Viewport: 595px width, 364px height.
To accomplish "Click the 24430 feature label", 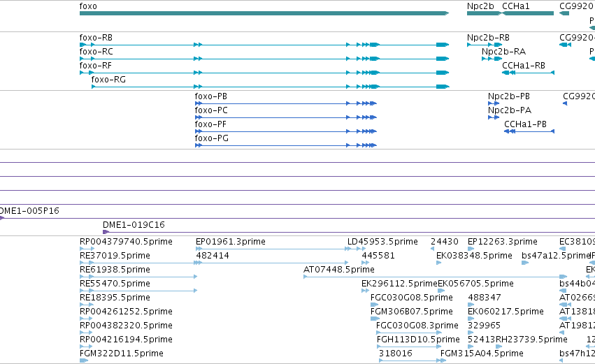I will pyautogui.click(x=445, y=242).
